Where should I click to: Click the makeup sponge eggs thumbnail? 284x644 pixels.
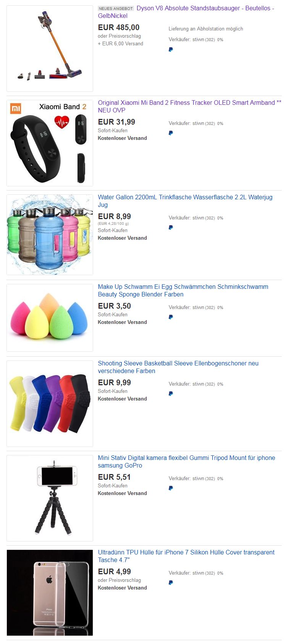click(x=50, y=318)
